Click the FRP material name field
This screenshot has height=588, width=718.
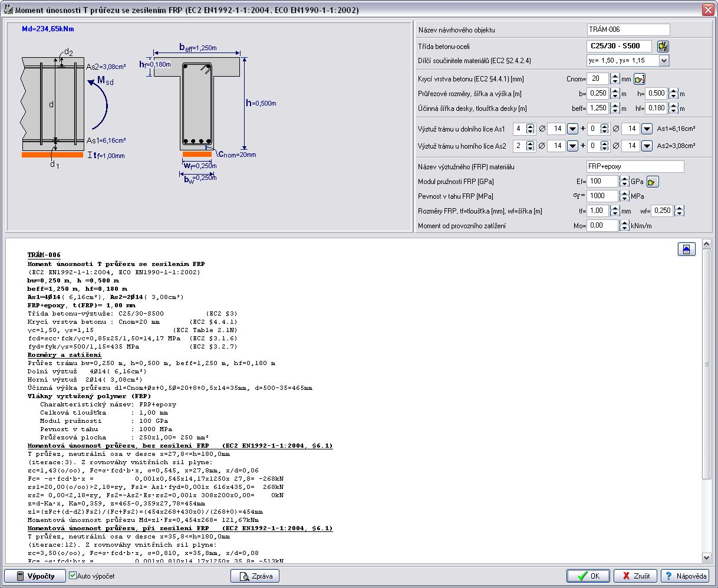pyautogui.click(x=635, y=167)
